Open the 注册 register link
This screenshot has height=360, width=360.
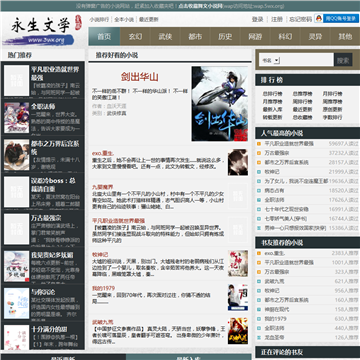click(x=277, y=19)
